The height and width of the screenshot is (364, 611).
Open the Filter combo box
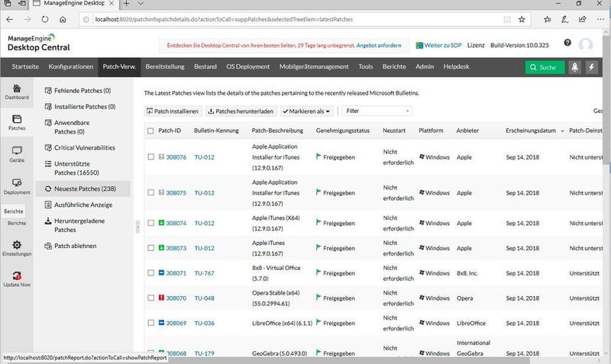pos(377,111)
